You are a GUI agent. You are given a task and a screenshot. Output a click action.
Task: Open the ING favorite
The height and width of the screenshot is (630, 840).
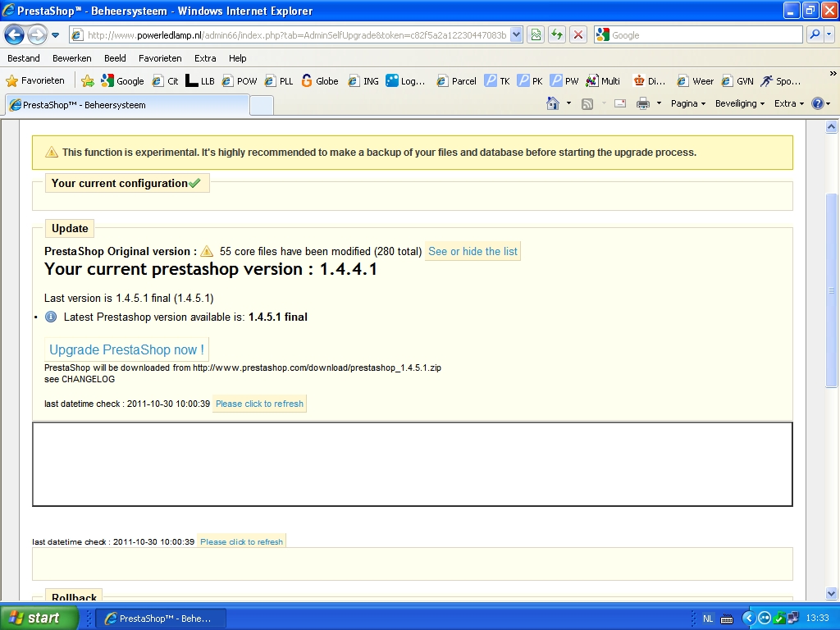(363, 81)
